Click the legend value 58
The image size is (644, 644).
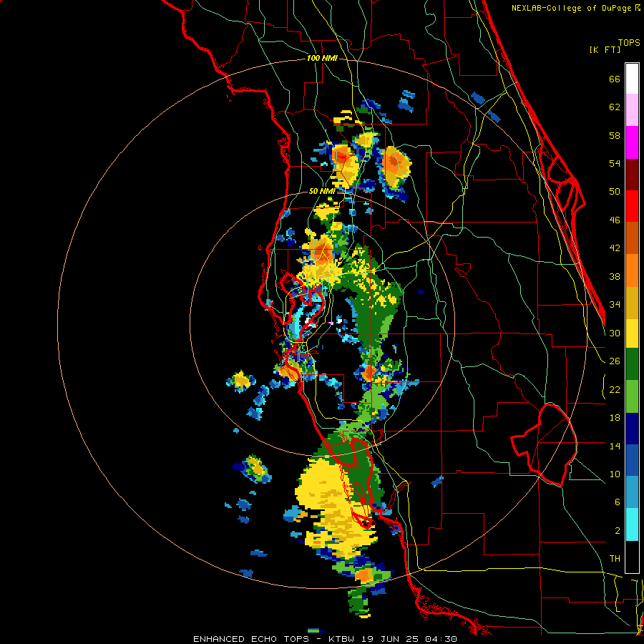coord(615,135)
